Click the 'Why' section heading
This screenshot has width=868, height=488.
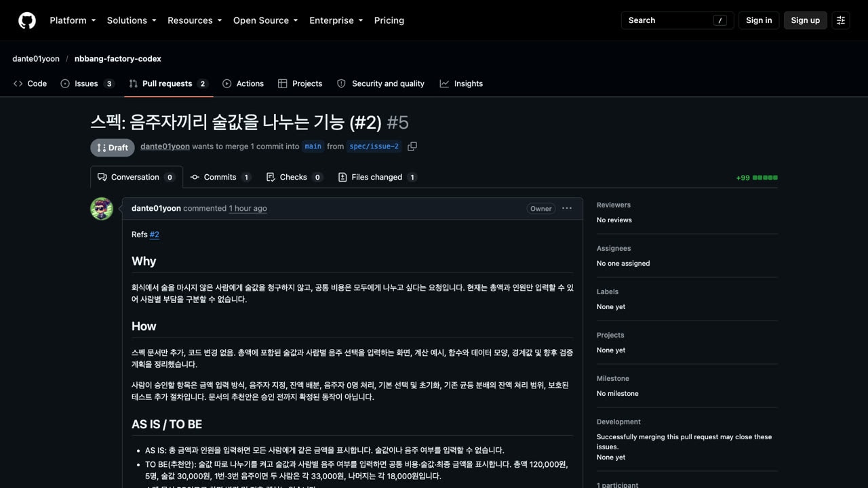click(144, 262)
